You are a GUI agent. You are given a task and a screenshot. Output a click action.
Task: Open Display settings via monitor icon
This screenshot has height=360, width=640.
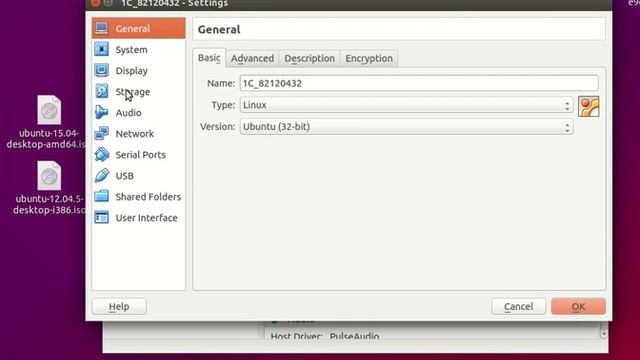(x=102, y=70)
